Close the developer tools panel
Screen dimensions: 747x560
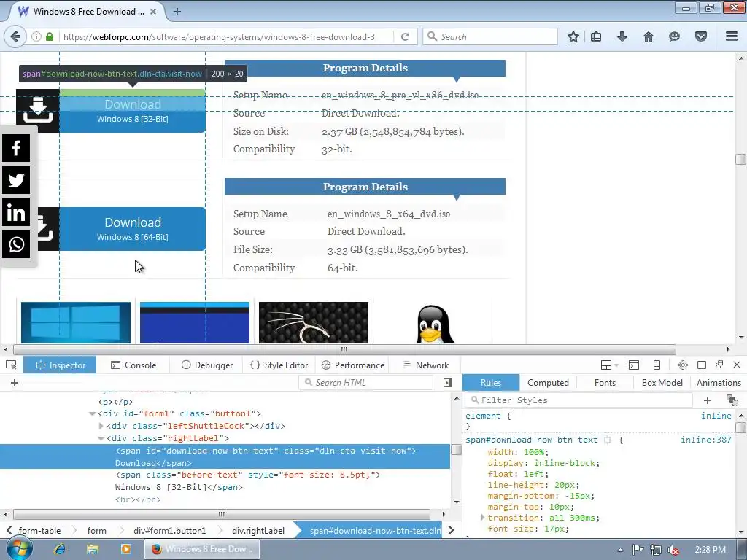coord(737,365)
